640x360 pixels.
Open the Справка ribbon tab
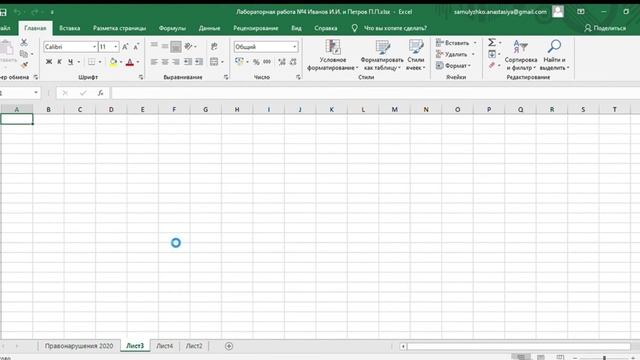pyautogui.click(x=326, y=28)
